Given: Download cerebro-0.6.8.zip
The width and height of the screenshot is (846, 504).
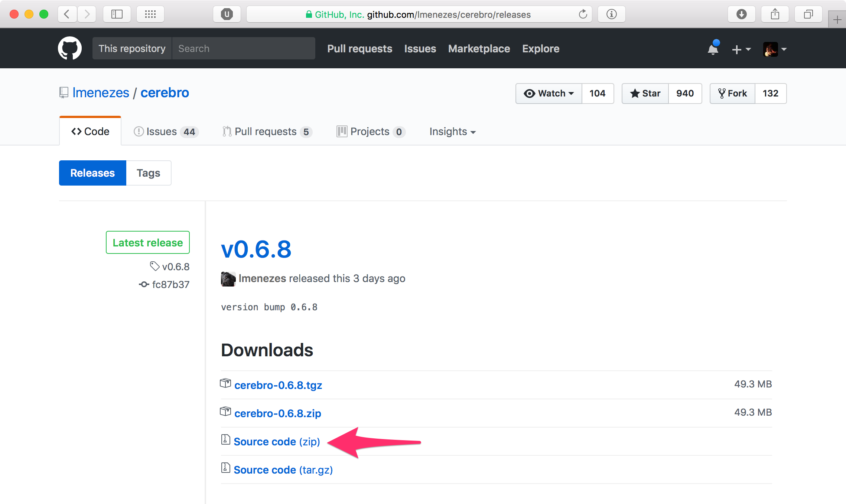Looking at the screenshot, I should (278, 413).
